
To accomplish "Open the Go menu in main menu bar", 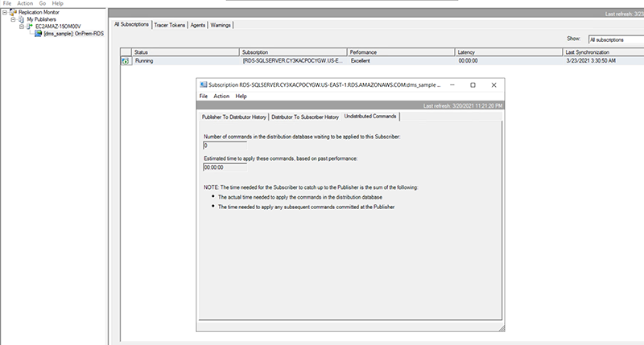I will [x=41, y=3].
